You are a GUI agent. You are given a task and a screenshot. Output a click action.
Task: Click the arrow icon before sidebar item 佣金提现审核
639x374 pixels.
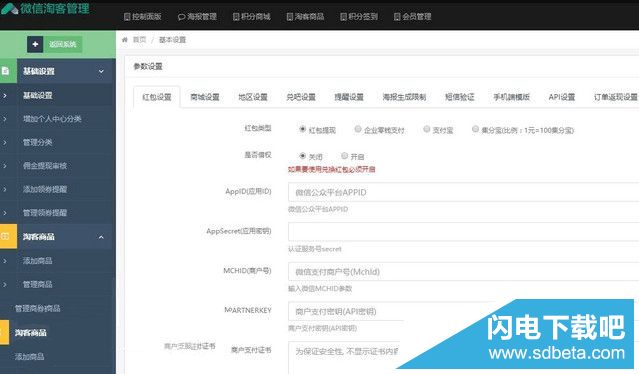coord(5,166)
